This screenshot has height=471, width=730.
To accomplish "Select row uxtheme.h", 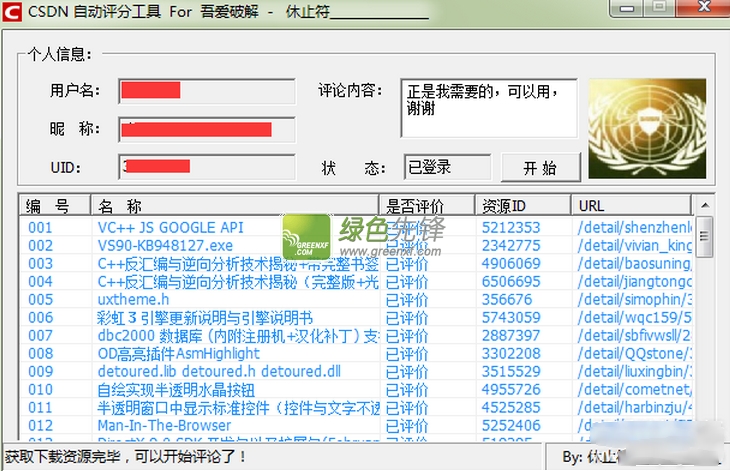I will coord(356,299).
